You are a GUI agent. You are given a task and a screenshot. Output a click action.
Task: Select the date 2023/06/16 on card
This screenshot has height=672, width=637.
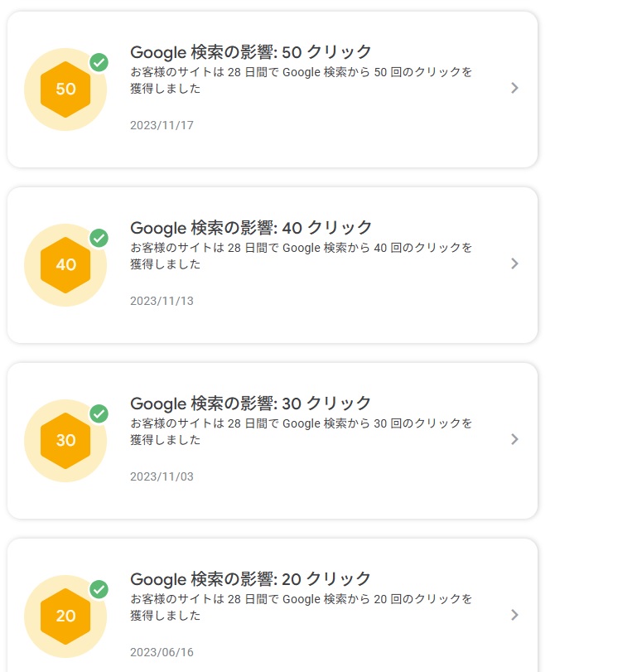pos(162,652)
